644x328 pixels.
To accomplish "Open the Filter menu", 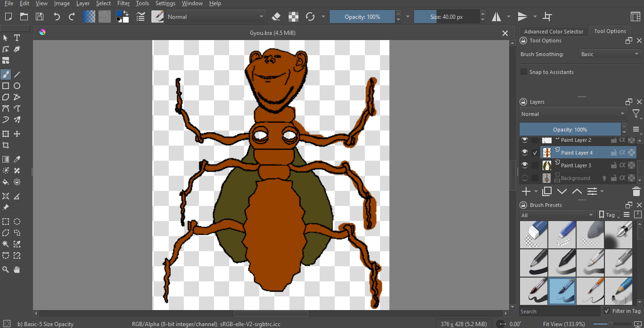I will 124,3.
